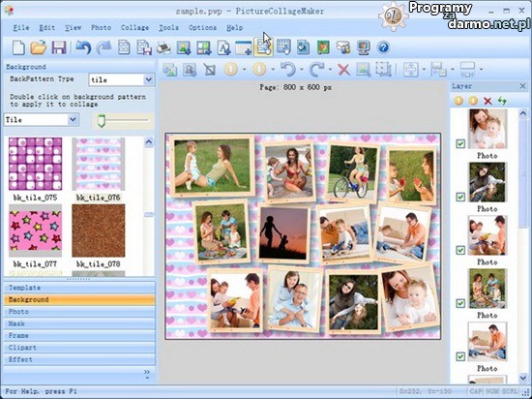Click the orange move-down arrow in edit toolbar
532x399 pixels.
pos(259,70)
